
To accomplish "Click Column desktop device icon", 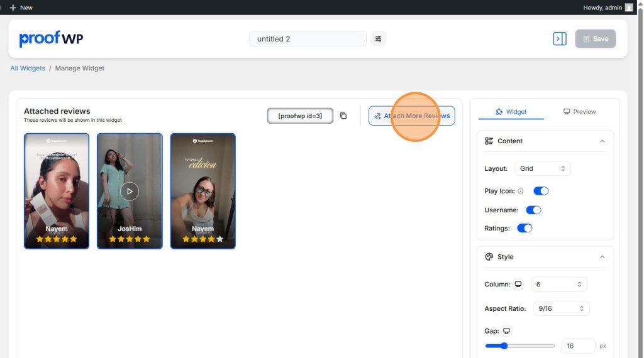I will point(518,284).
